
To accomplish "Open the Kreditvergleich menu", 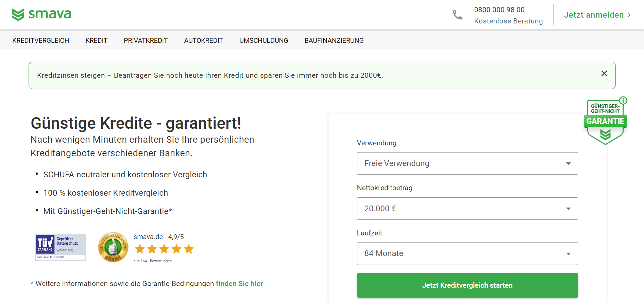I will coord(41,40).
